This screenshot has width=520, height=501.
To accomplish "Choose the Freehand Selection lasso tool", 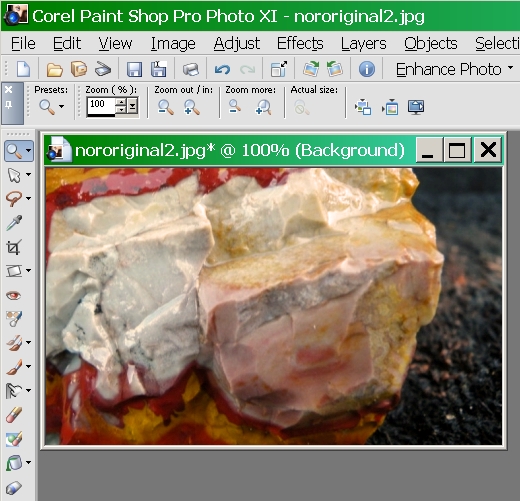I will pyautogui.click(x=14, y=199).
